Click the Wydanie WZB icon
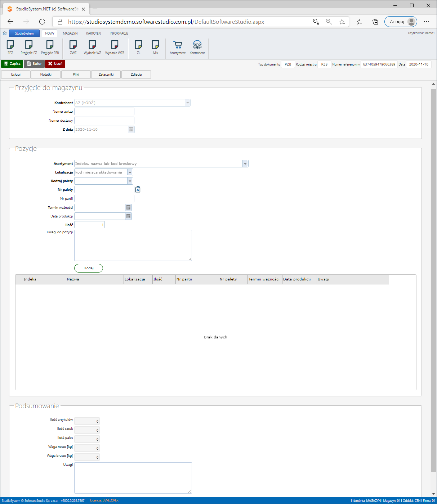437x504 pixels. click(x=115, y=45)
